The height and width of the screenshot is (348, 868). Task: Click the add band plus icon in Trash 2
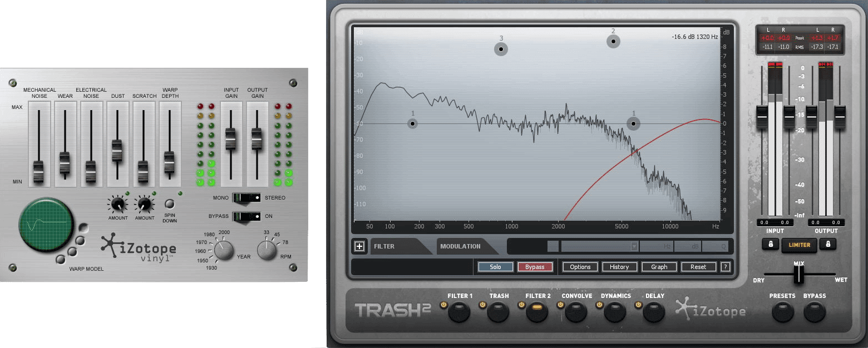pos(359,246)
